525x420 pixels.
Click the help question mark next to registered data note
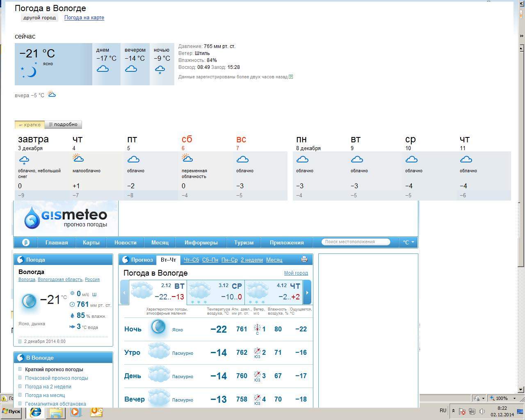[291, 77]
